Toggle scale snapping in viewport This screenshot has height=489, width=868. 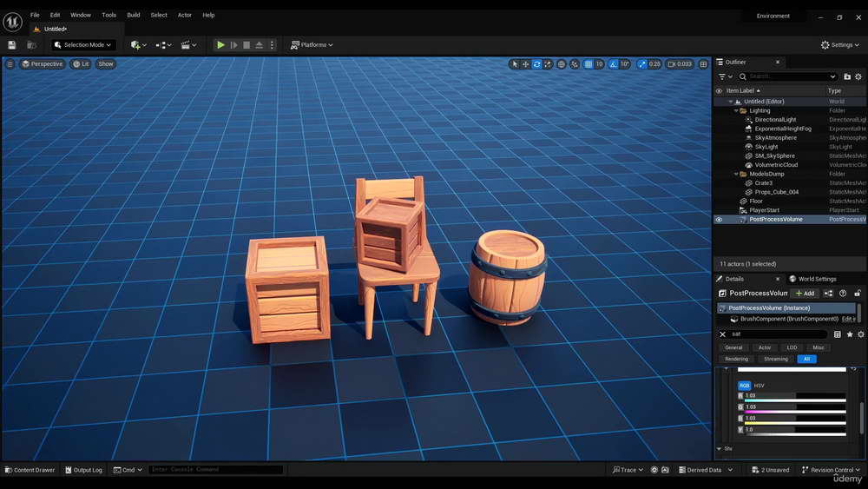(x=641, y=64)
